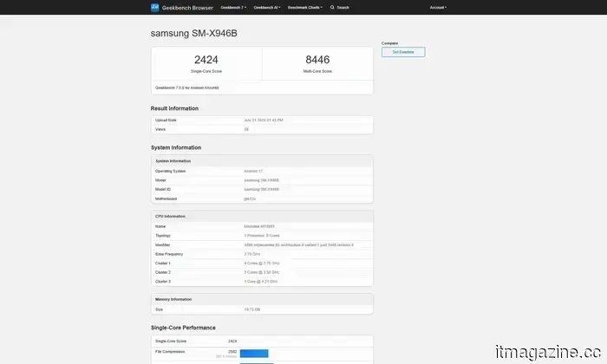Click the Single-Core Performance section heading
Viewport: 607px width, 364px height.
click(183, 328)
